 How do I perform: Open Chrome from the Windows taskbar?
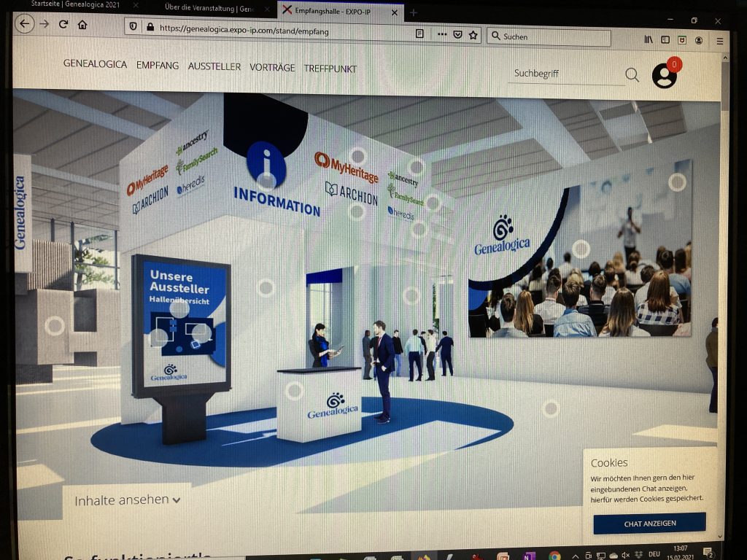pyautogui.click(x=554, y=556)
